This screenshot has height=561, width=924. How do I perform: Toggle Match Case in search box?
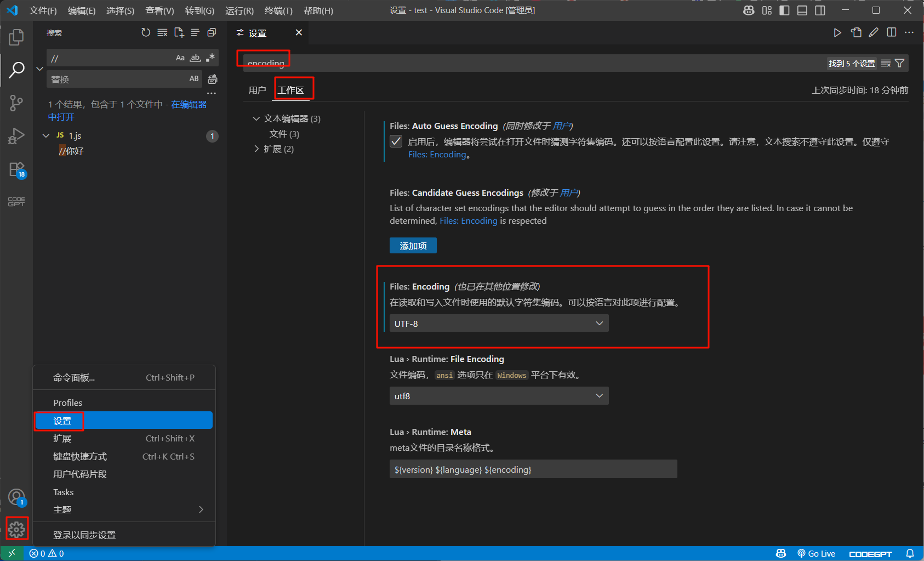[x=180, y=58]
